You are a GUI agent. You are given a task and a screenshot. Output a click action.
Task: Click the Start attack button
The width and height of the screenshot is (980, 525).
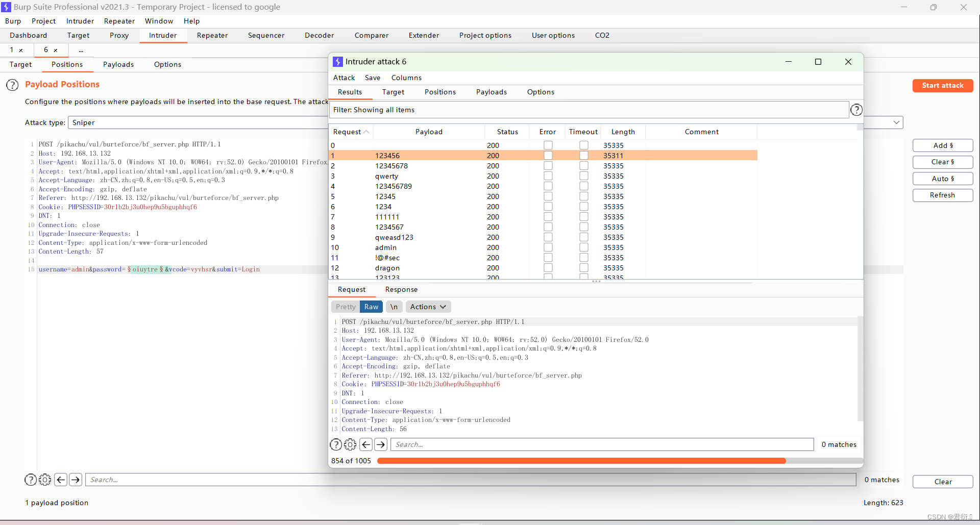(x=943, y=85)
